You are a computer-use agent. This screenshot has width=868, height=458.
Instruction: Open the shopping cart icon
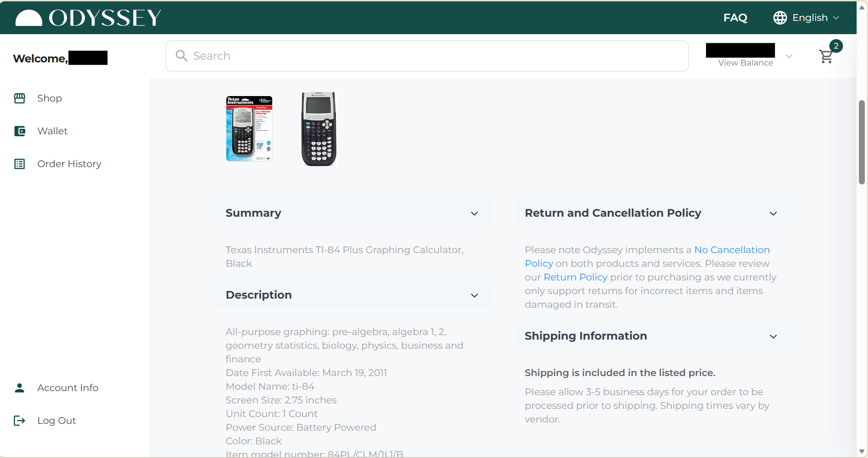pos(826,56)
